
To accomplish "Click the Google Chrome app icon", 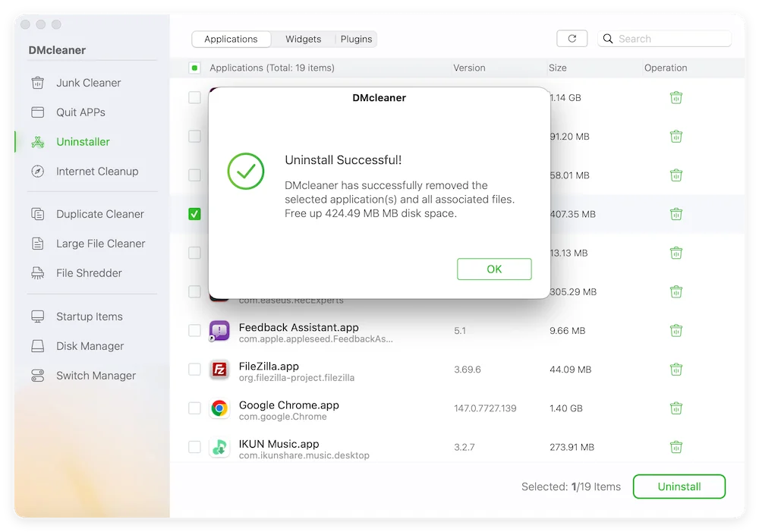I will [219, 408].
